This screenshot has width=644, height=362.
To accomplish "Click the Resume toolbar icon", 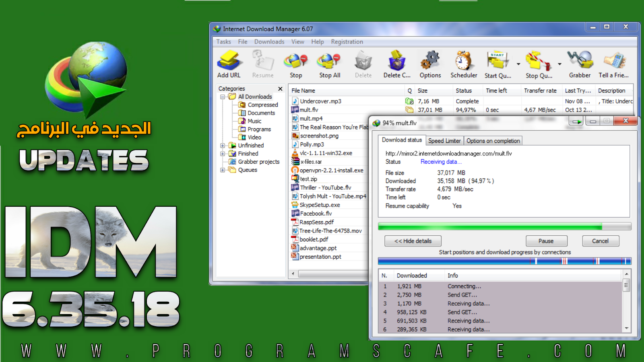I will [x=263, y=64].
